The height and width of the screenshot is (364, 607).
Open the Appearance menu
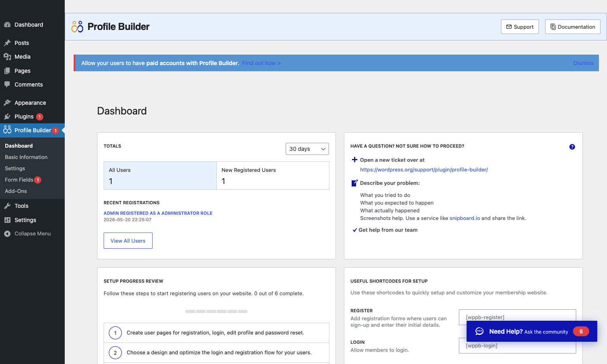(32, 103)
